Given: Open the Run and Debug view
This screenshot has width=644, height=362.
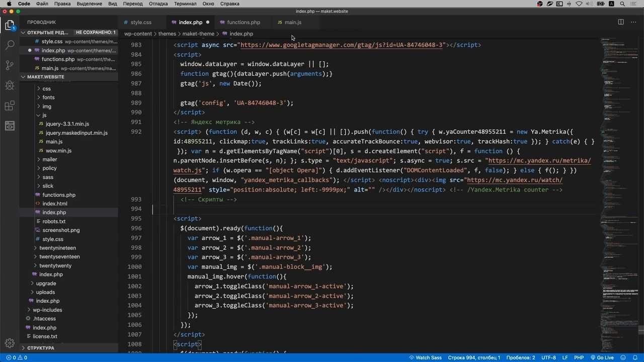Looking at the screenshot, I should 10,85.
